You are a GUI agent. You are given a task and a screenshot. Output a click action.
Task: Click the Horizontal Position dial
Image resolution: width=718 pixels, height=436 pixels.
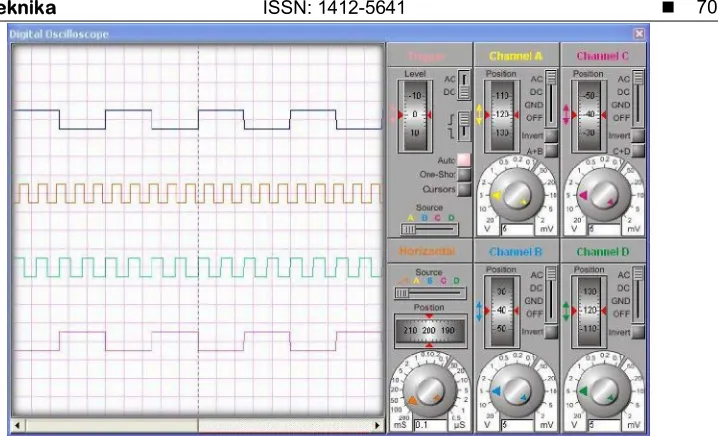430,331
